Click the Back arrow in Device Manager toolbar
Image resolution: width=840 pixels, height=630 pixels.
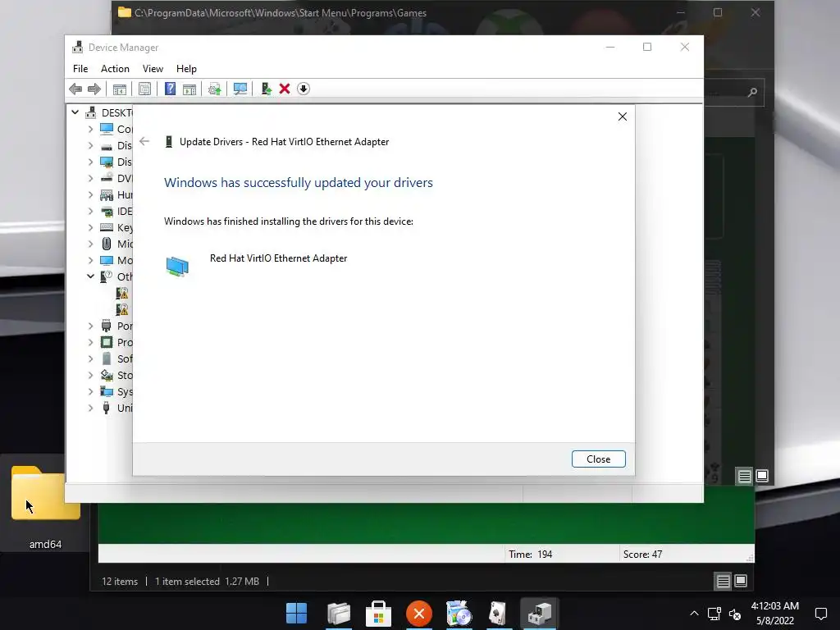75,89
